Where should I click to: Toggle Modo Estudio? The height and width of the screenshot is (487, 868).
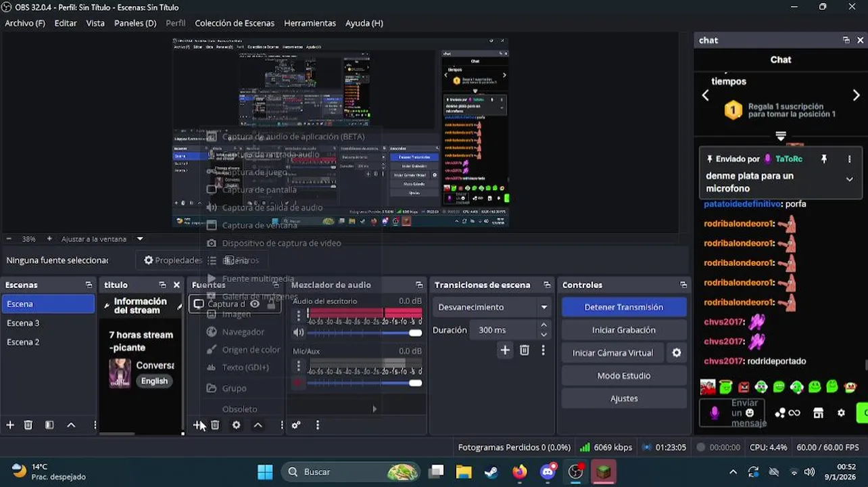624,375
